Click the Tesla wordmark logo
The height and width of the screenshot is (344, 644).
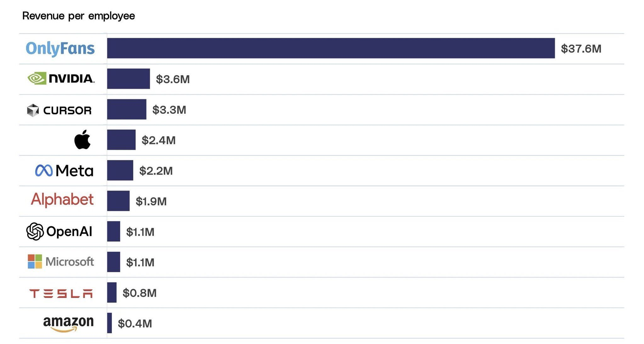[x=61, y=294]
